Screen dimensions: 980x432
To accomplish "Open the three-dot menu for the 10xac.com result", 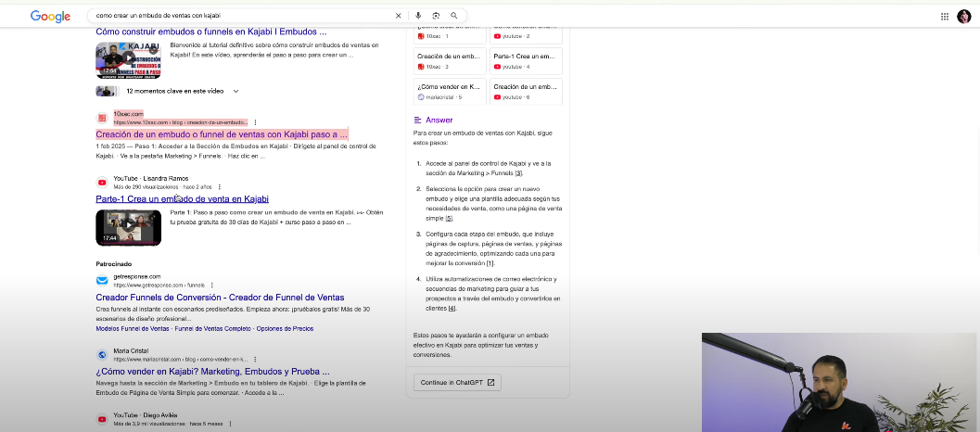I will coord(256,122).
